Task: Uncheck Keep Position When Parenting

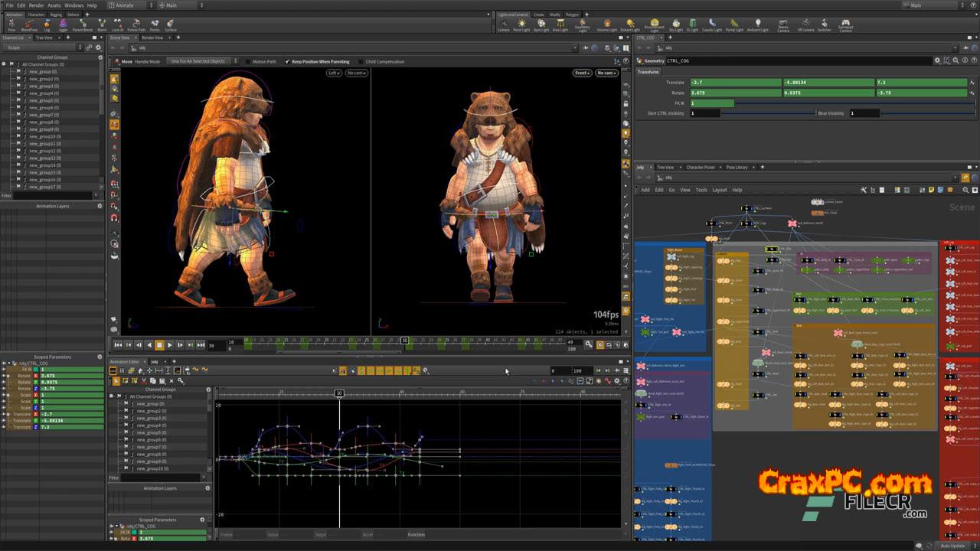Action: pyautogui.click(x=287, y=61)
